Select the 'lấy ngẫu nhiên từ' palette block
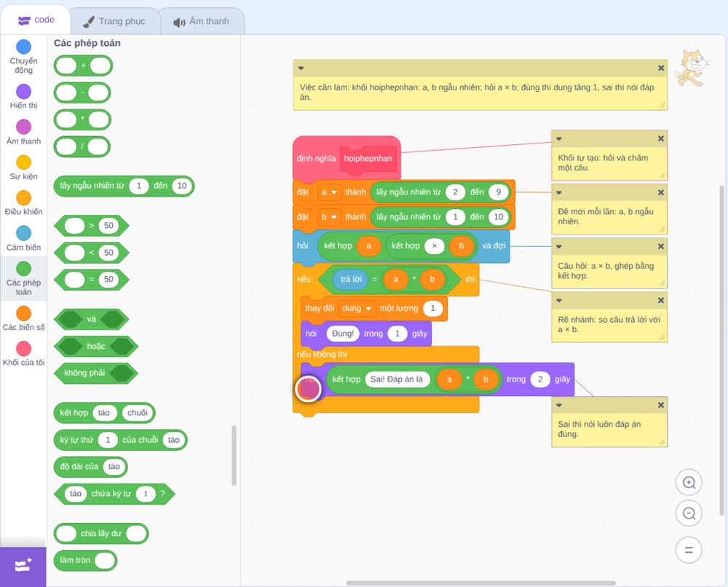 (92, 186)
